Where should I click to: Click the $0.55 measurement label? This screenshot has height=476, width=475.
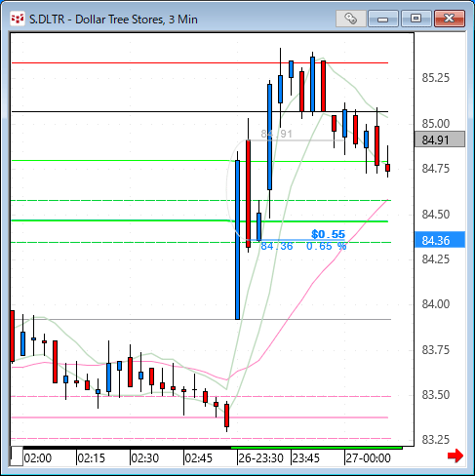pos(328,234)
